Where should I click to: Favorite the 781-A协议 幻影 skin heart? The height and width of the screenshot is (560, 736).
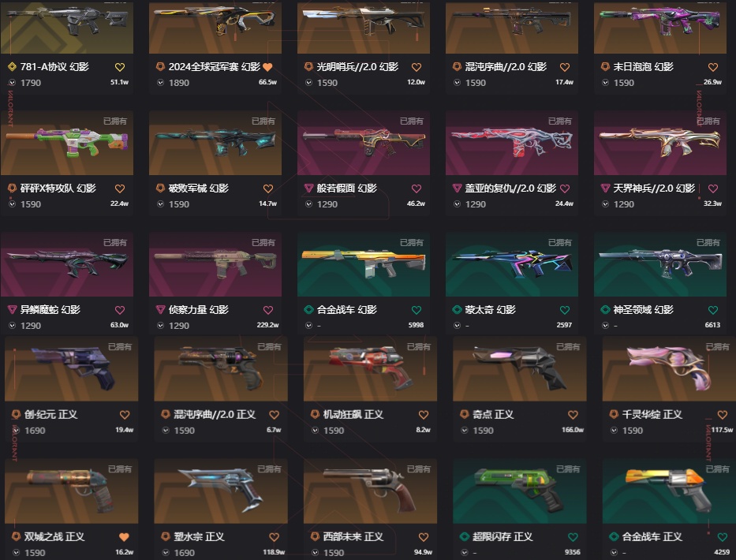coord(120,67)
